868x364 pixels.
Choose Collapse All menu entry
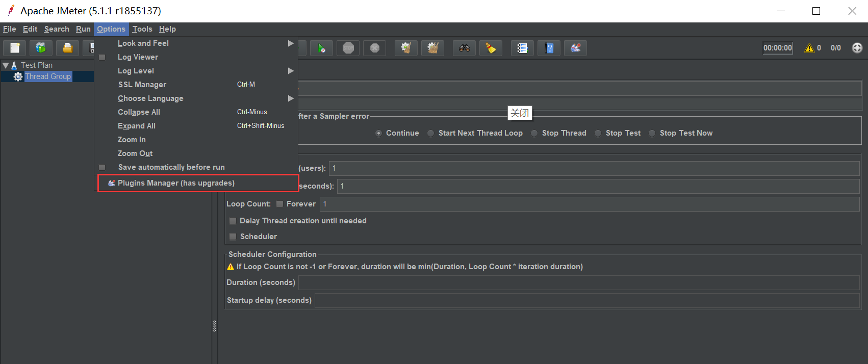[196, 112]
